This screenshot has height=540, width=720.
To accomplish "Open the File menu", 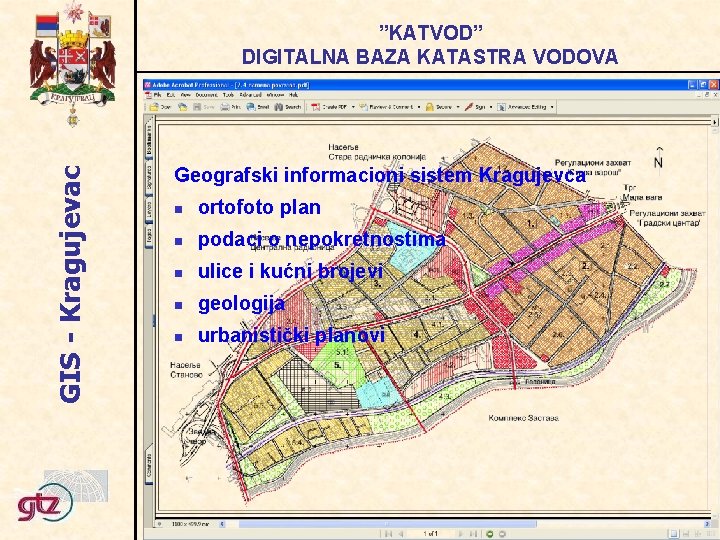I will (158, 95).
